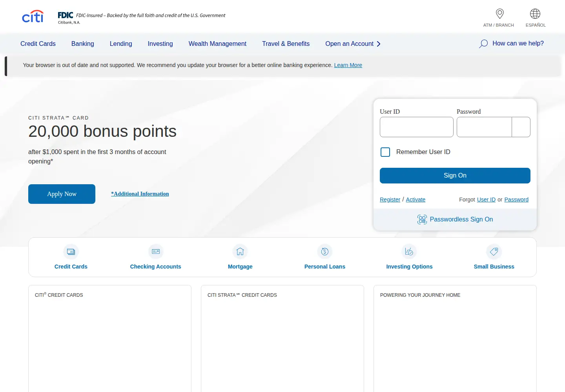The height and width of the screenshot is (392, 565).
Task: Open the Investing menu
Action: click(x=160, y=44)
